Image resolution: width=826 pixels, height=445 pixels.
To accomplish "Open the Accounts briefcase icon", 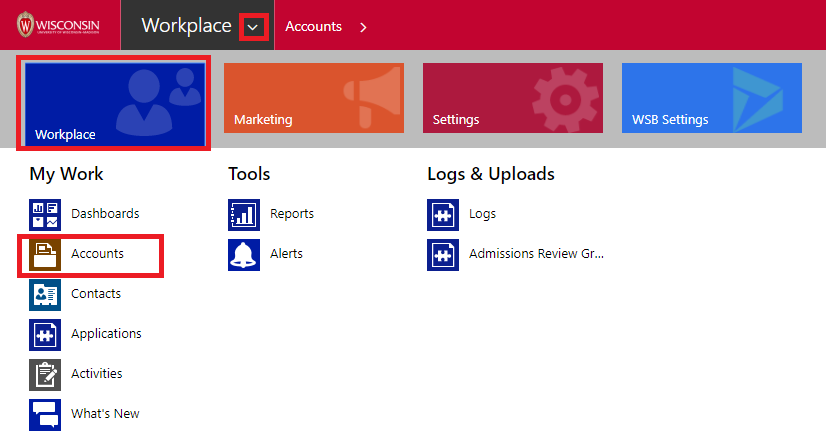I will (45, 254).
